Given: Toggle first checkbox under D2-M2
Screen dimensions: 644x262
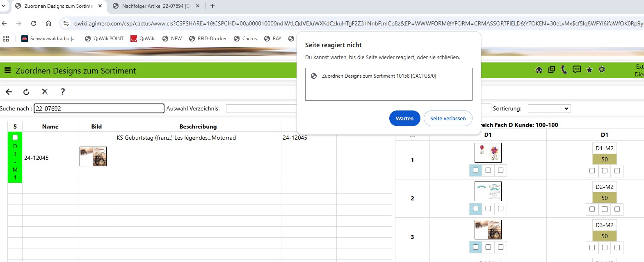Looking at the screenshot, I should coord(592,209).
